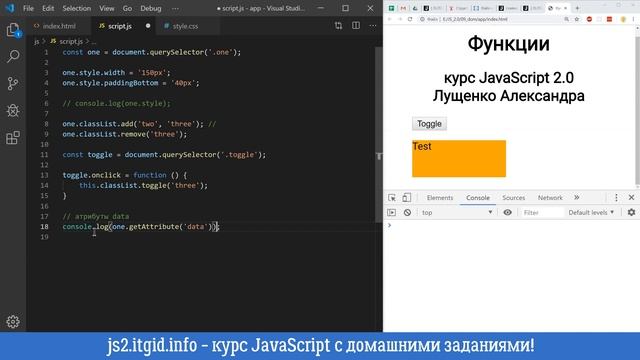Screen dimensions: 640x360
Task: Expand the hidden menu items ellipsis
Action: [175, 8]
